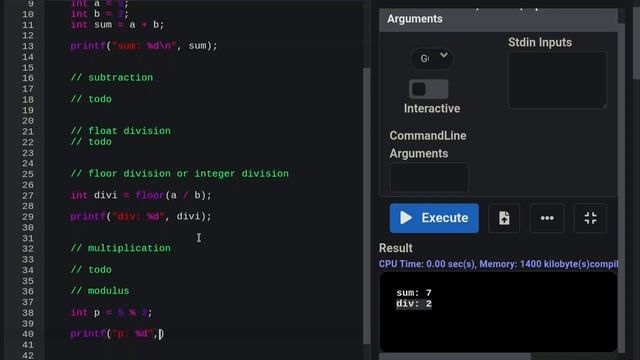Screen dimensions: 640x360
Task: Click the "// subtraction" comment line
Action: pyautogui.click(x=111, y=78)
